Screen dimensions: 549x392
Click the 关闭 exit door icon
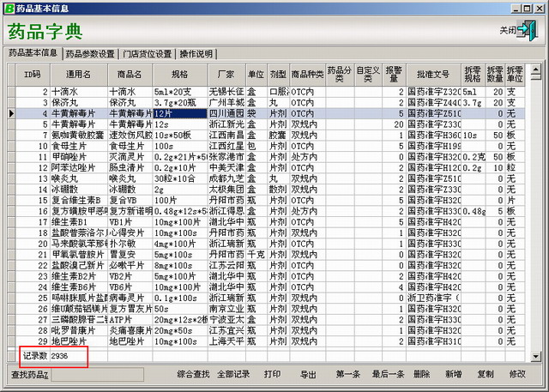tap(528, 30)
